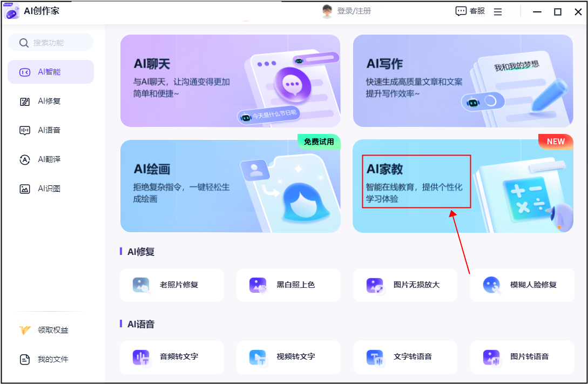Launch the AI绘画 free trial card
588x384 pixels.
coord(230,186)
